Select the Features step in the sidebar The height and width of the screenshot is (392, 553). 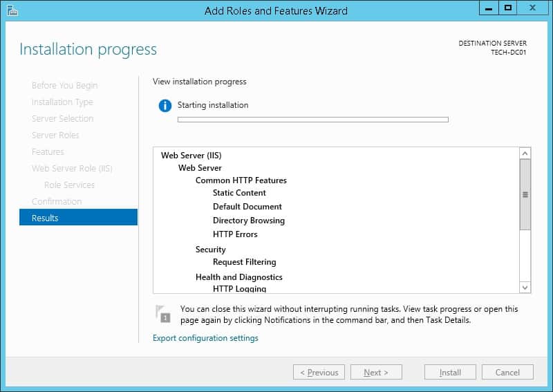click(48, 151)
